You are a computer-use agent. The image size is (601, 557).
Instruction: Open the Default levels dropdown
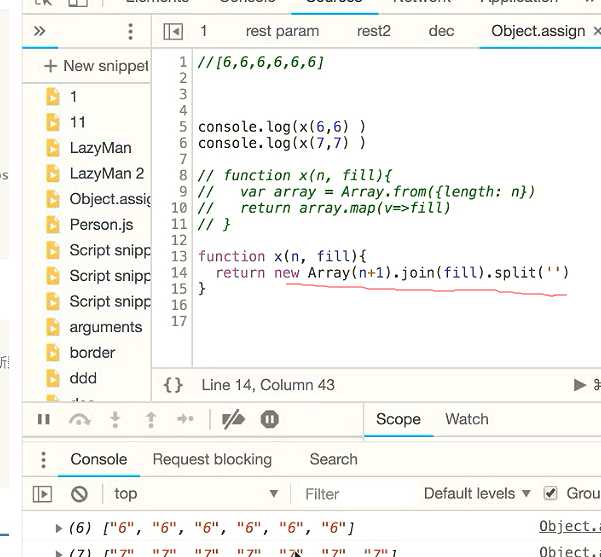click(x=477, y=494)
